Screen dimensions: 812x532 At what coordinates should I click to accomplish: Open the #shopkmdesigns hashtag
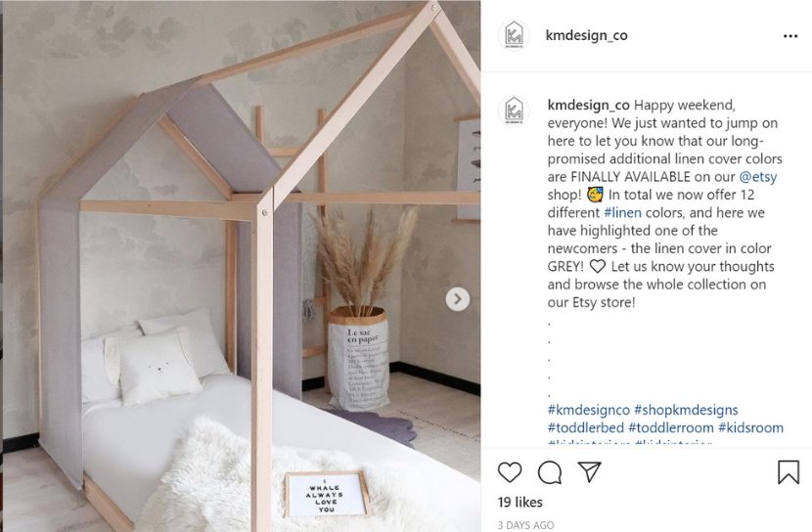click(686, 410)
